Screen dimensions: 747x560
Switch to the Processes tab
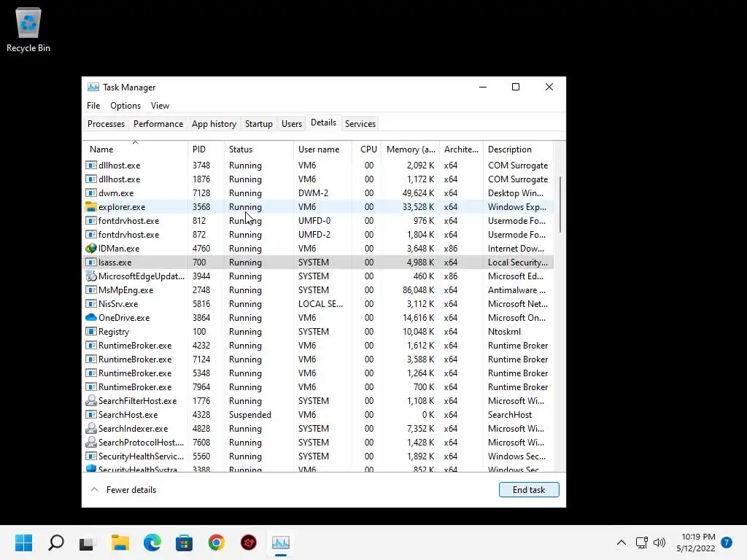point(106,124)
